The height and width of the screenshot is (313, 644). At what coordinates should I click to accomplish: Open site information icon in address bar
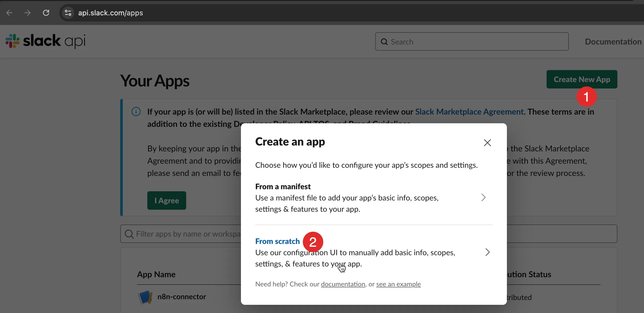[68, 13]
